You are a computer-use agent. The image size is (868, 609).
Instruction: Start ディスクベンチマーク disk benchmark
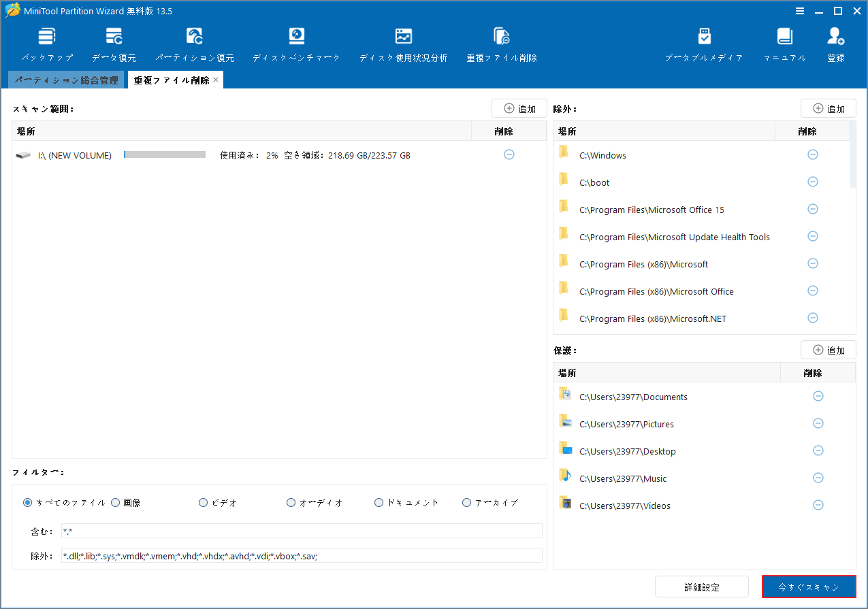pyautogui.click(x=296, y=42)
